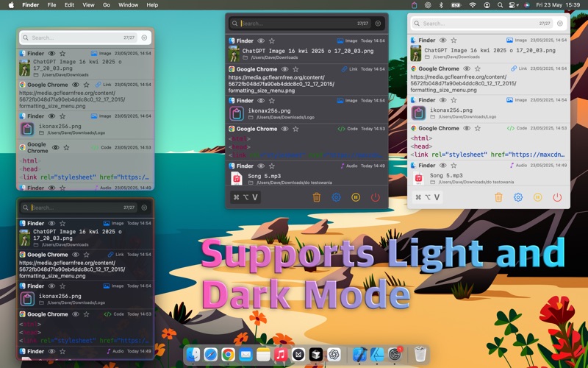Click pause icon in right light window
The height and width of the screenshot is (368, 588).
coord(538,197)
